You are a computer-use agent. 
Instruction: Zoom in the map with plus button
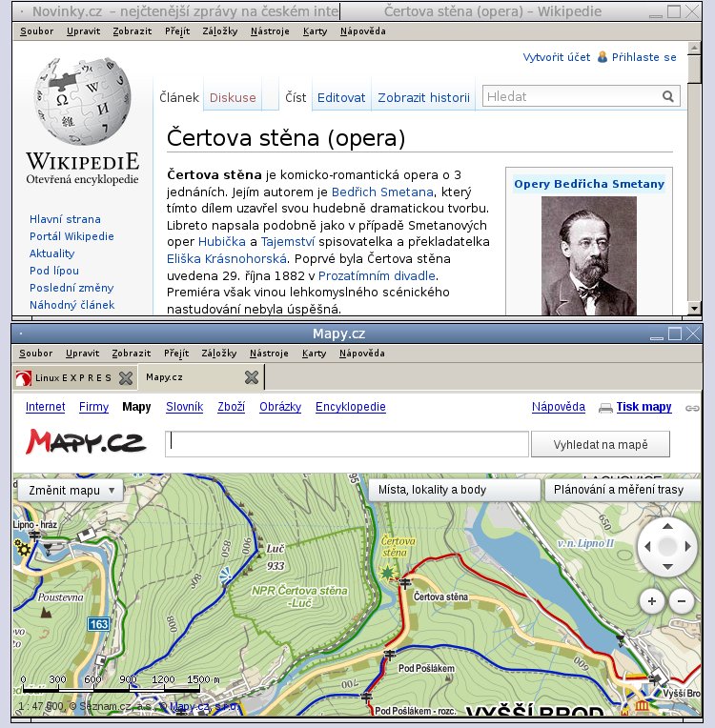652,601
